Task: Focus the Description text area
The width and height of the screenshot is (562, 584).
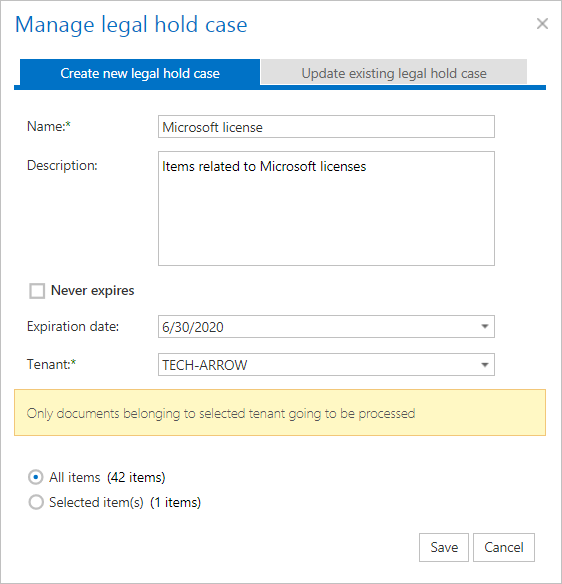Action: [x=326, y=208]
